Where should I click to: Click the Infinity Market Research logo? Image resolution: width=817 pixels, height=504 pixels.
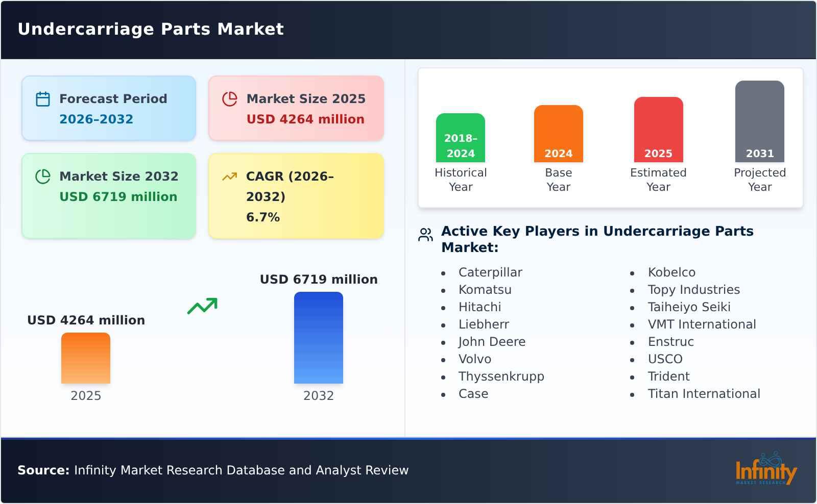pos(766,470)
